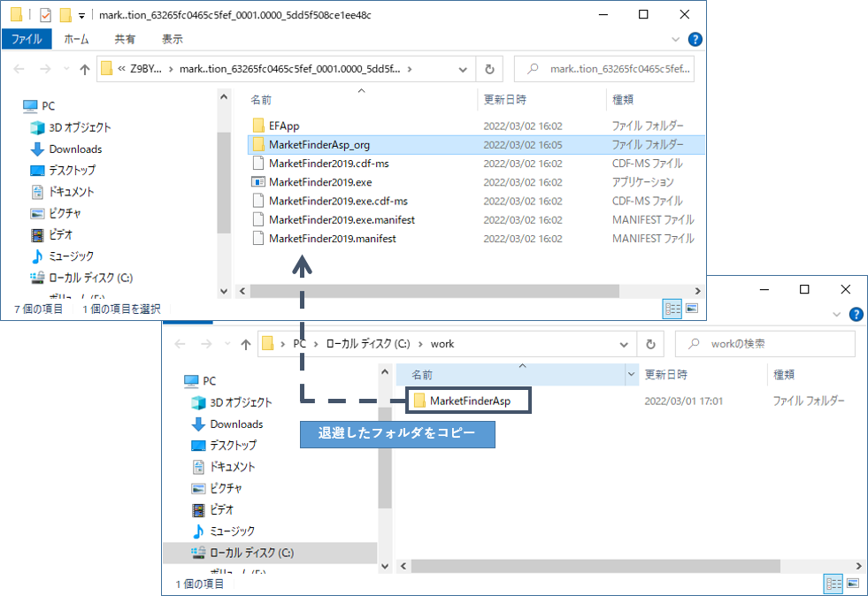Click ローカル ディスク (C:) breadcrumb in work window
This screenshot has height=596, width=868.
(x=367, y=344)
